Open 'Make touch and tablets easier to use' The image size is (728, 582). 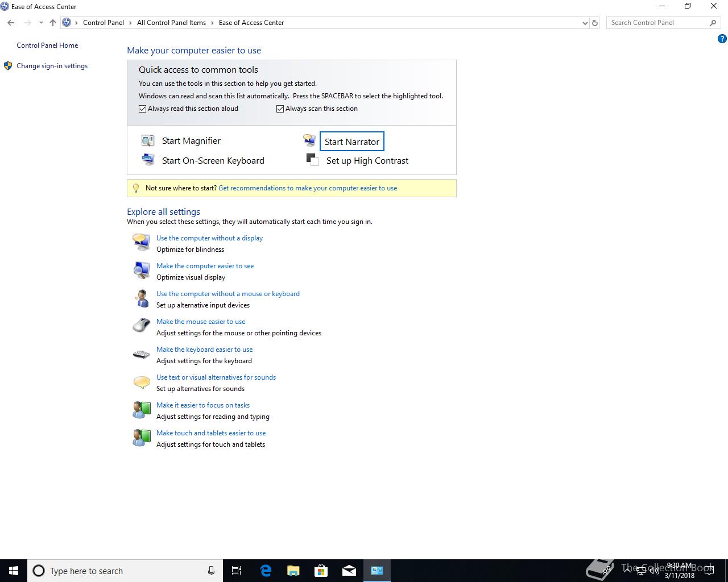211,433
